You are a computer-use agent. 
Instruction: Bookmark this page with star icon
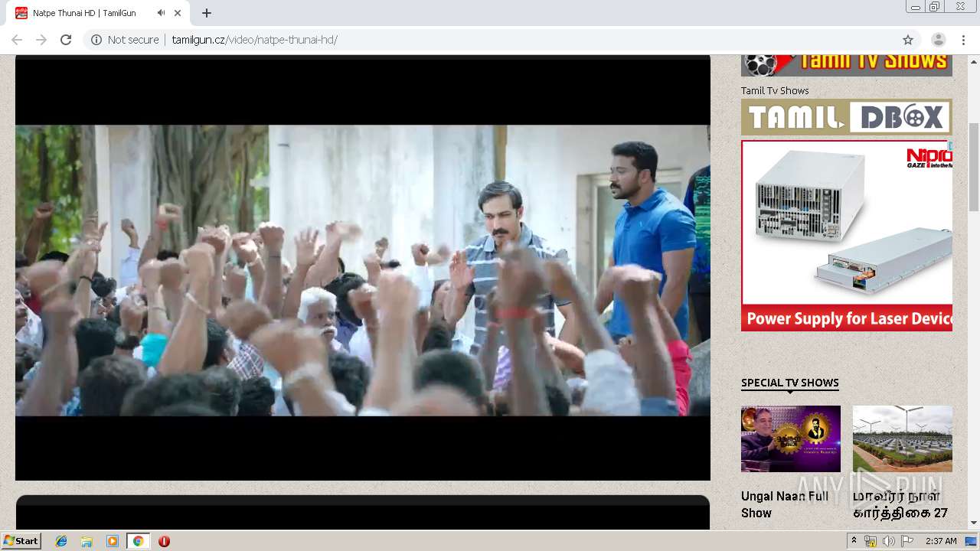point(908,40)
